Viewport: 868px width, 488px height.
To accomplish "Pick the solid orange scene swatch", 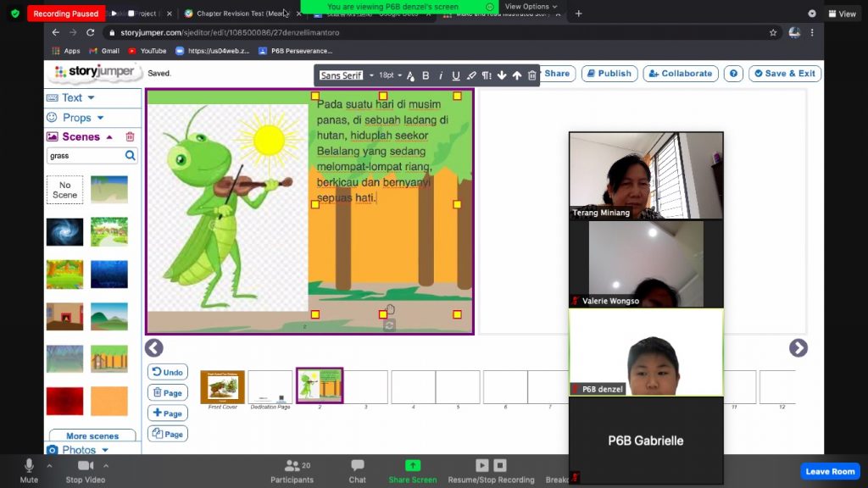I will tap(109, 401).
